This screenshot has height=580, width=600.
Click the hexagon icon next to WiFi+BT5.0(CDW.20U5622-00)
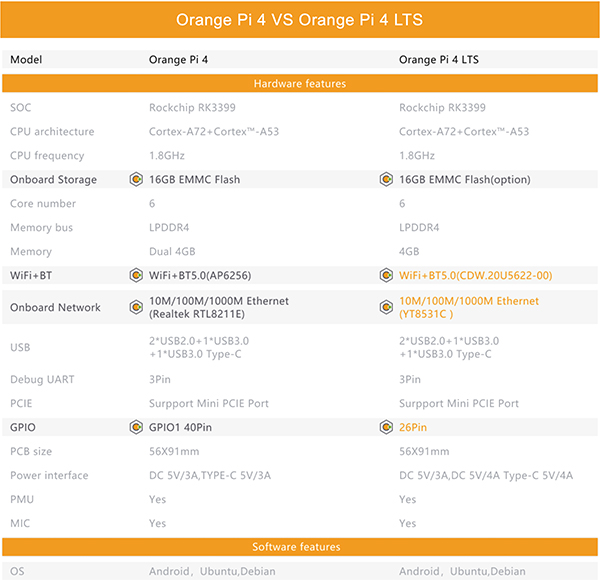tap(386, 275)
